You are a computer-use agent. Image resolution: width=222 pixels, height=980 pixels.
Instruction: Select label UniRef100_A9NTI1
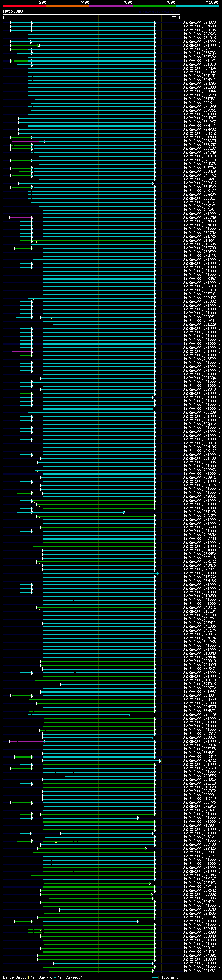tap(199, 125)
